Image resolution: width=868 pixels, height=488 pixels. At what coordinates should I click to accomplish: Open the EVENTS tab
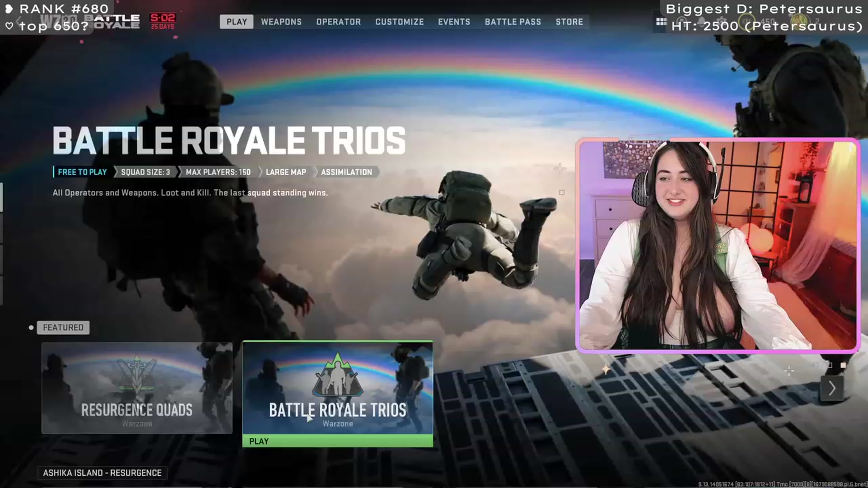454,22
